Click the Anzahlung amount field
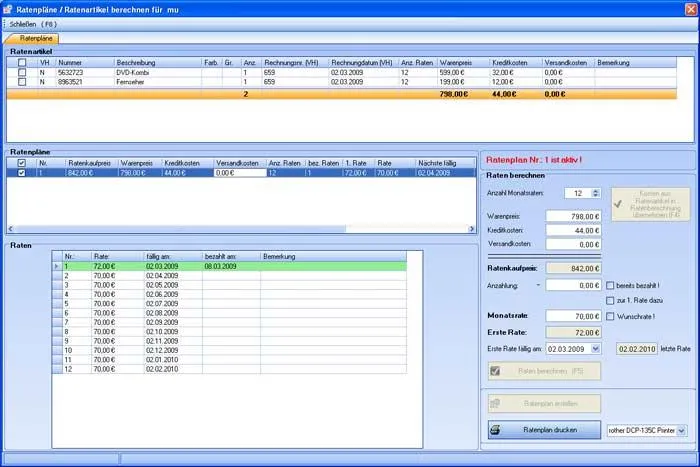Image resolution: width=700 pixels, height=467 pixels. pos(573,285)
